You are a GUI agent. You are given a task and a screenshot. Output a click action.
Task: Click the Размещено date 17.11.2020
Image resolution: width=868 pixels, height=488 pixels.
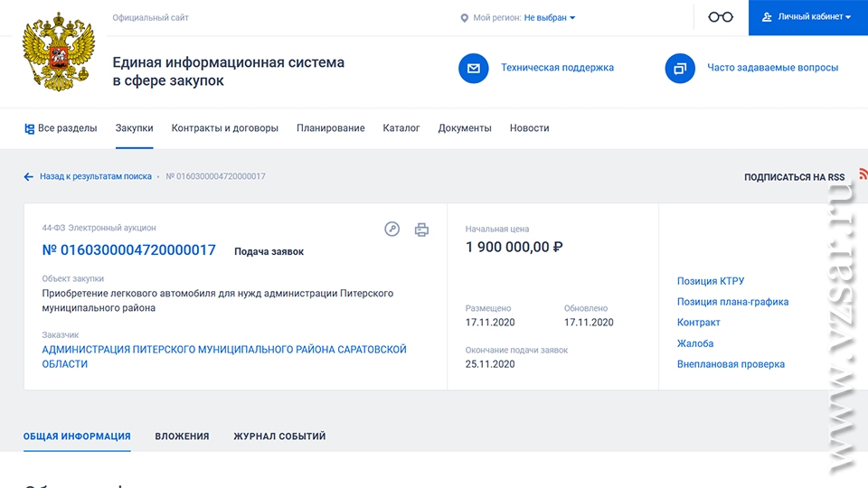[x=490, y=323]
